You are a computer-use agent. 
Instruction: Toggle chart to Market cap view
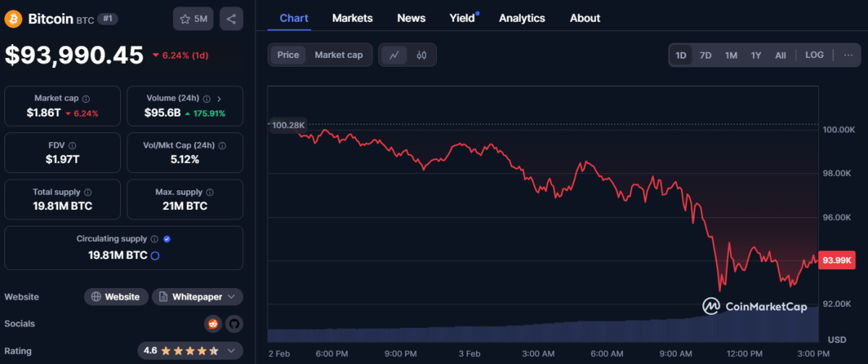[339, 55]
